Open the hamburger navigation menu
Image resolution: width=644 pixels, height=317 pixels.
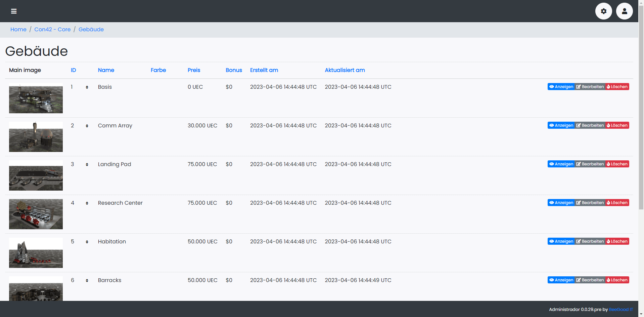click(x=14, y=11)
